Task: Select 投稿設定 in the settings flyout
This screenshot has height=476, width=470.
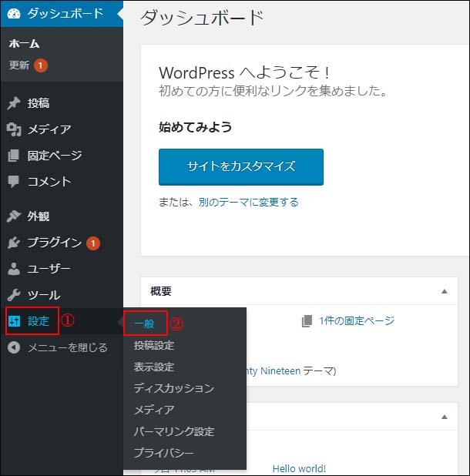Action: click(154, 346)
